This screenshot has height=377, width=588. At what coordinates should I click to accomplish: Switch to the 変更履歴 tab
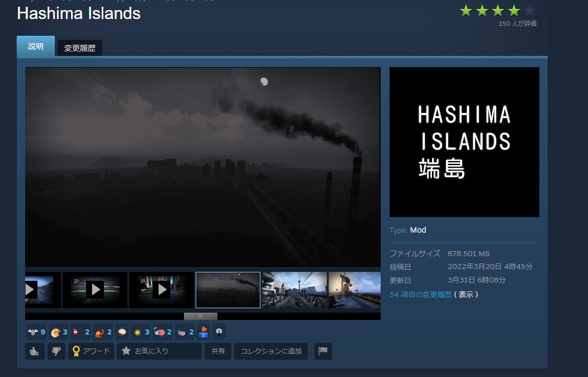point(79,48)
